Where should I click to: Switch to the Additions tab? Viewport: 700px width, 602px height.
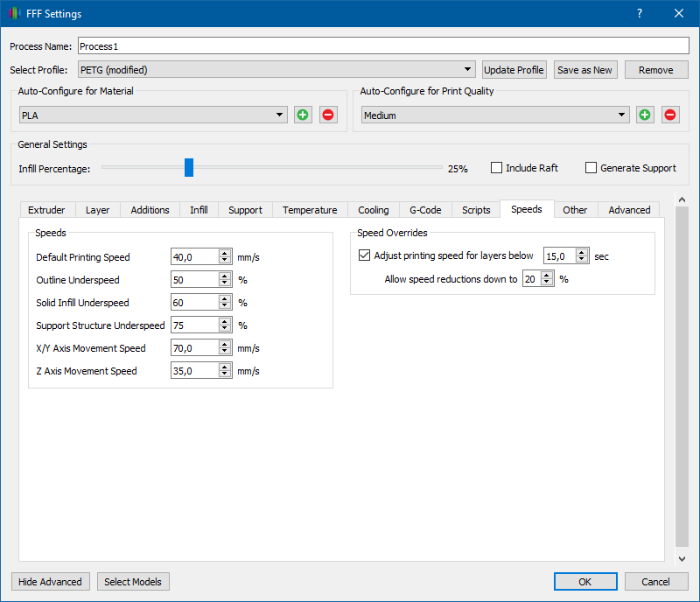coord(150,210)
